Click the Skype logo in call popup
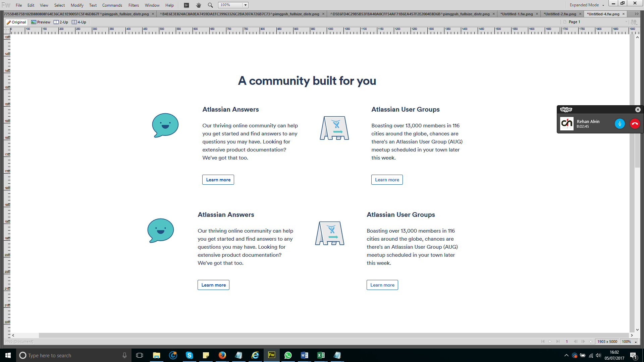The width and height of the screenshot is (644, 362). pyautogui.click(x=566, y=110)
